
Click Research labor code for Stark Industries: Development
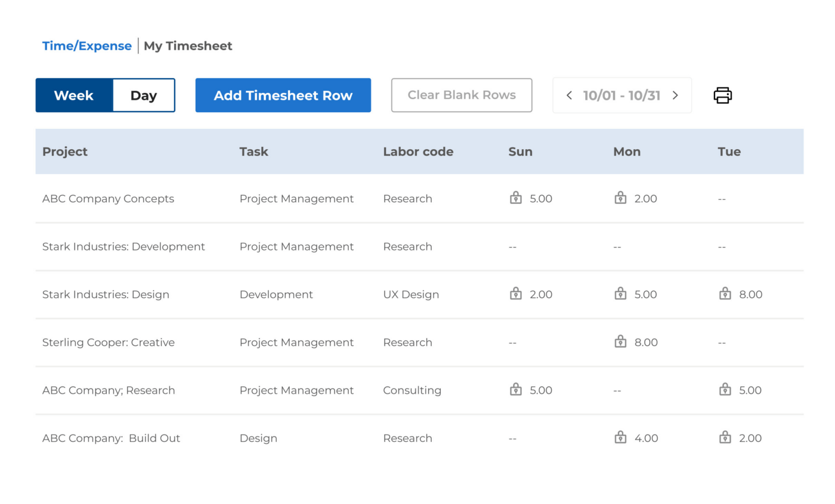407,246
